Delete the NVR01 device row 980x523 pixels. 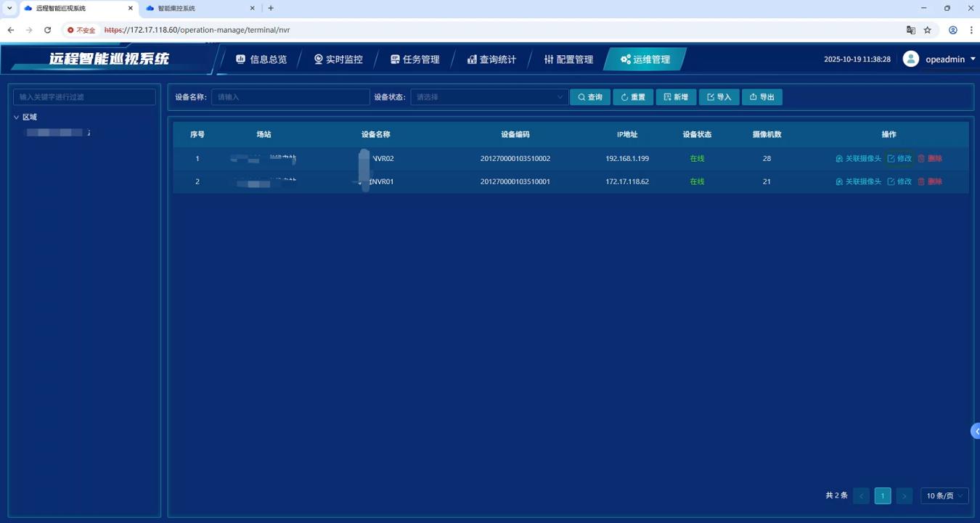930,182
